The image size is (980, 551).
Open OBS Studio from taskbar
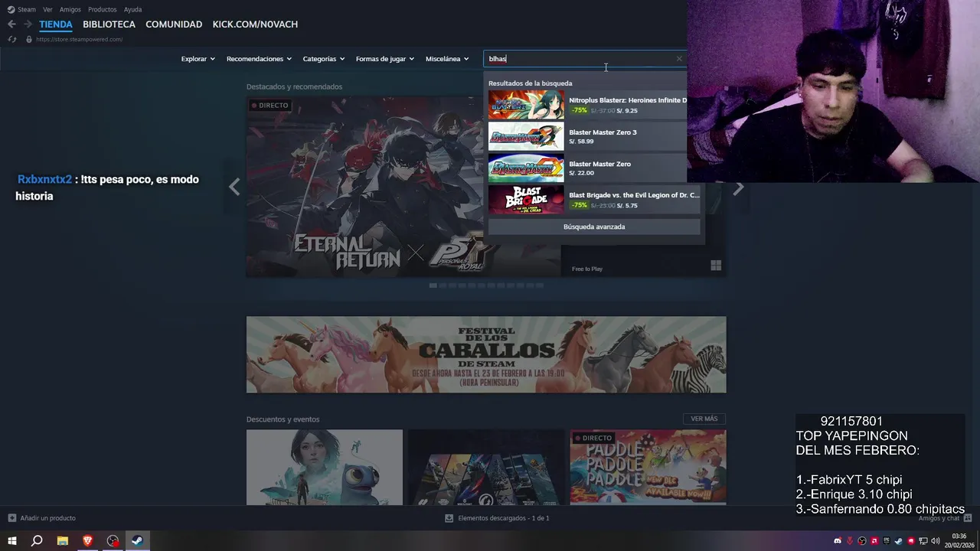click(x=113, y=541)
